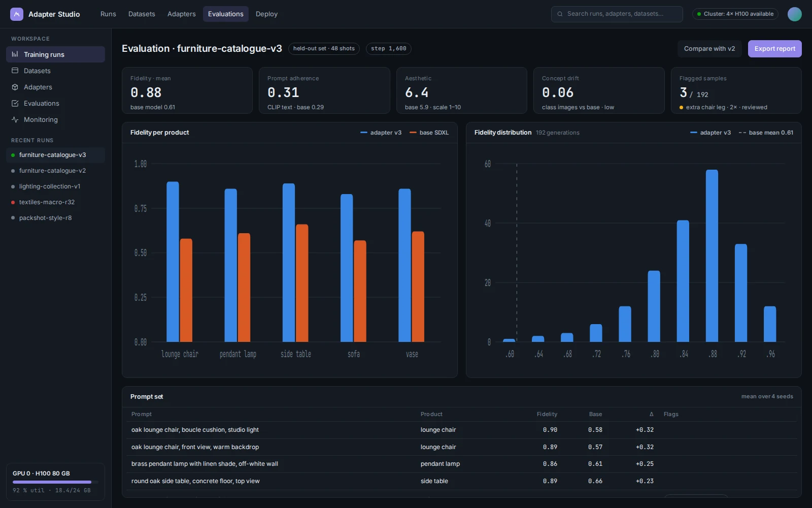
Task: Click the Export report button
Action: click(x=774, y=49)
